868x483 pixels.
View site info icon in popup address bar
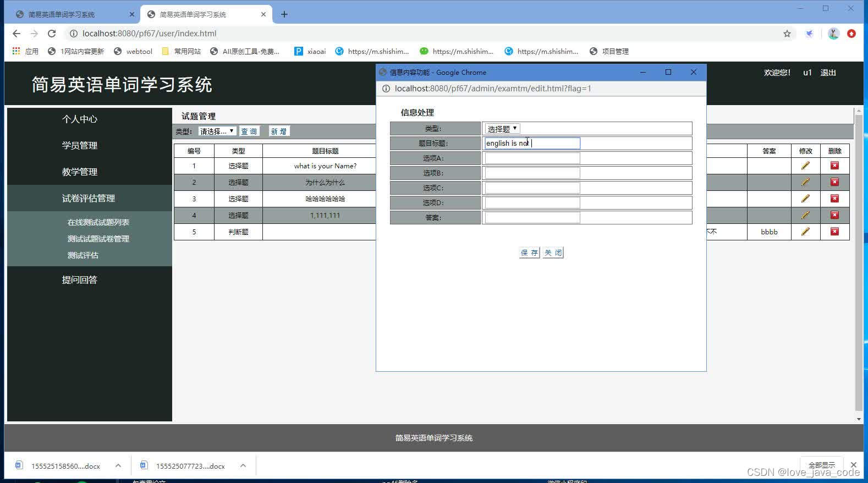pos(386,89)
